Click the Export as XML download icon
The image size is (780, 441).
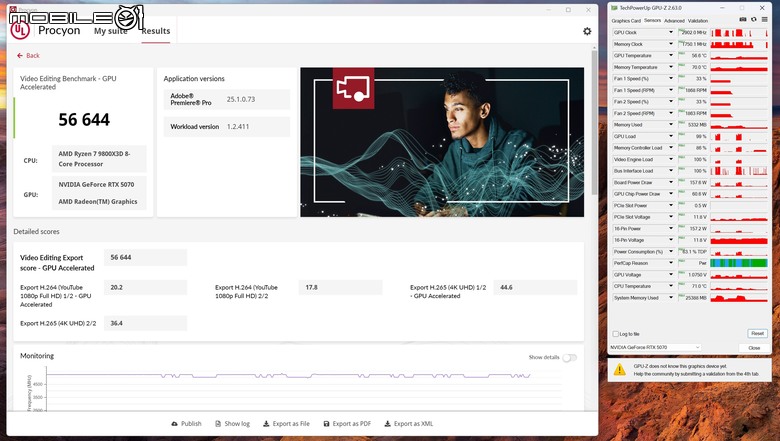pos(388,424)
